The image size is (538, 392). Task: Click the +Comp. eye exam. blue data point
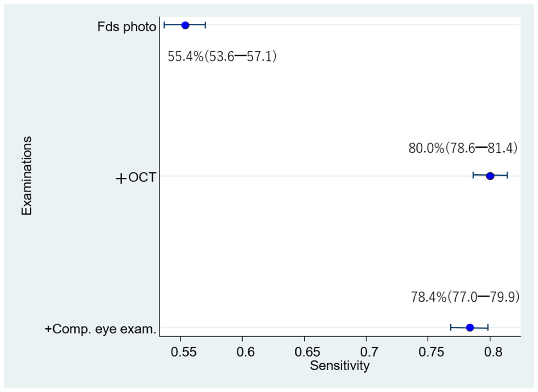[x=470, y=327]
